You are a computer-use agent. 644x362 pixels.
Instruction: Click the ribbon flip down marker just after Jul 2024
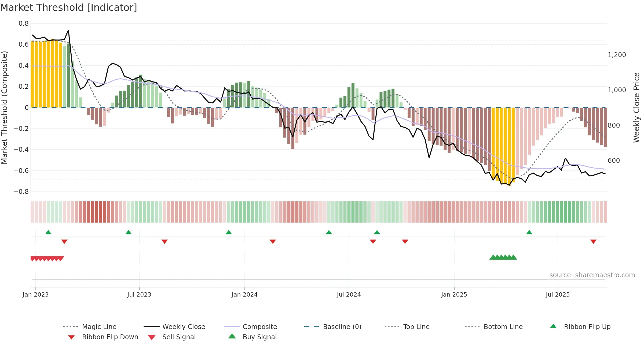click(373, 242)
